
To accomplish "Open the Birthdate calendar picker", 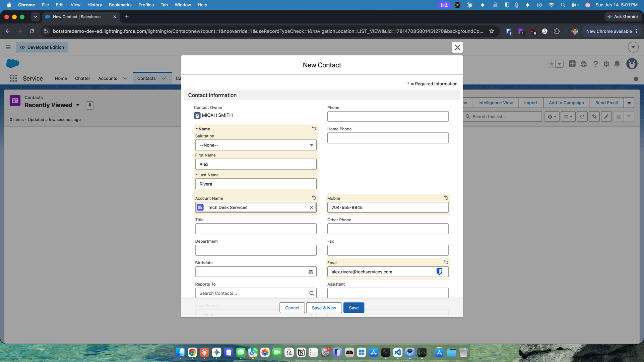I will pyautogui.click(x=311, y=272).
